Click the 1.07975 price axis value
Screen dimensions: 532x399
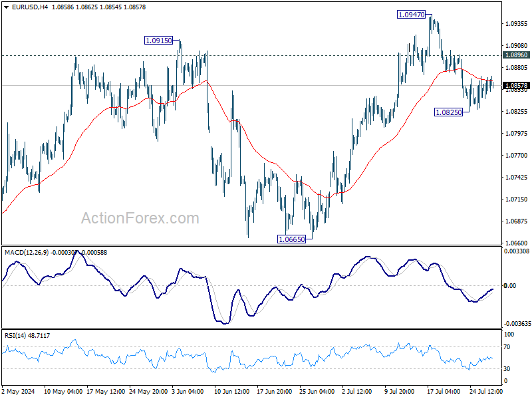coord(517,134)
